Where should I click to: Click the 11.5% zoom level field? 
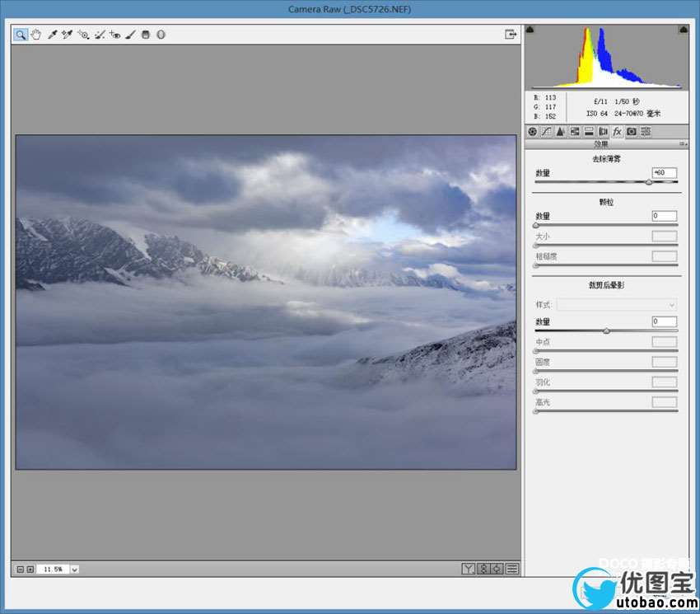(54, 569)
